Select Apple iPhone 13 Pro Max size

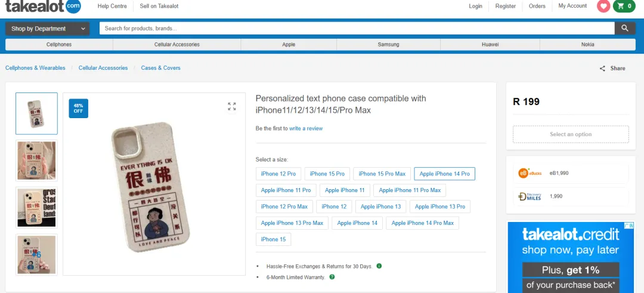coord(292,223)
